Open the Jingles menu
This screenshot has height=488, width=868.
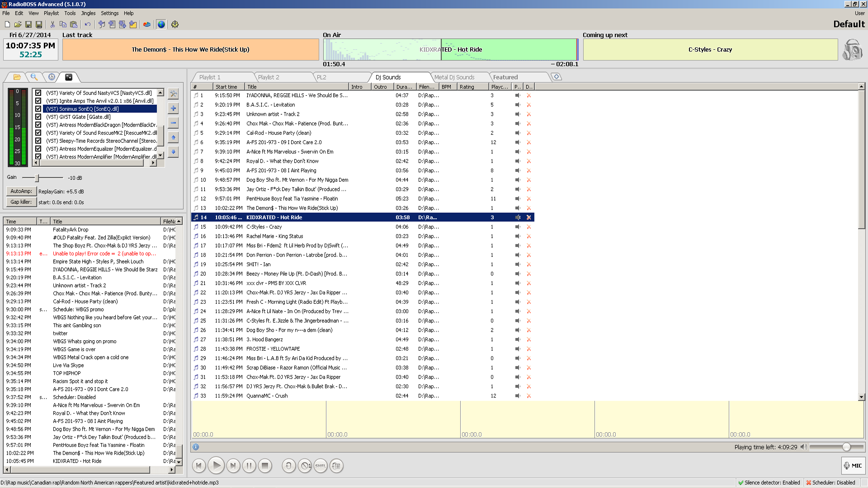88,13
